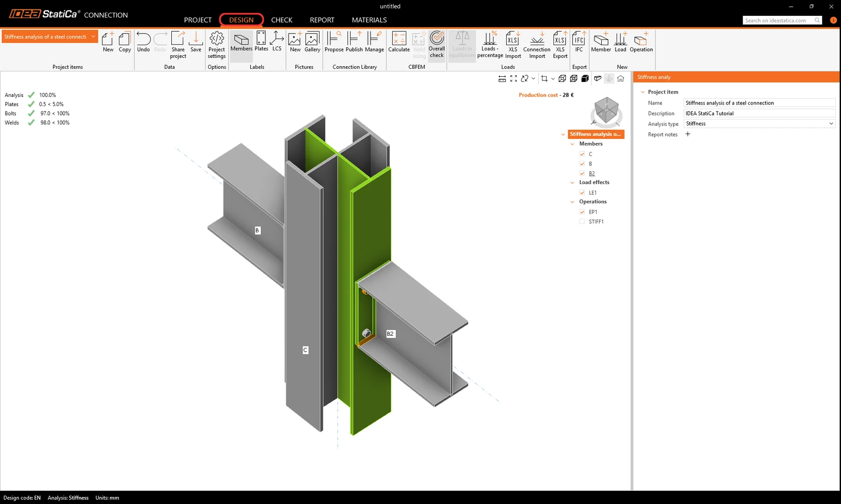
Task: Collapse the Stiffness analysis tree root
Action: 563,135
